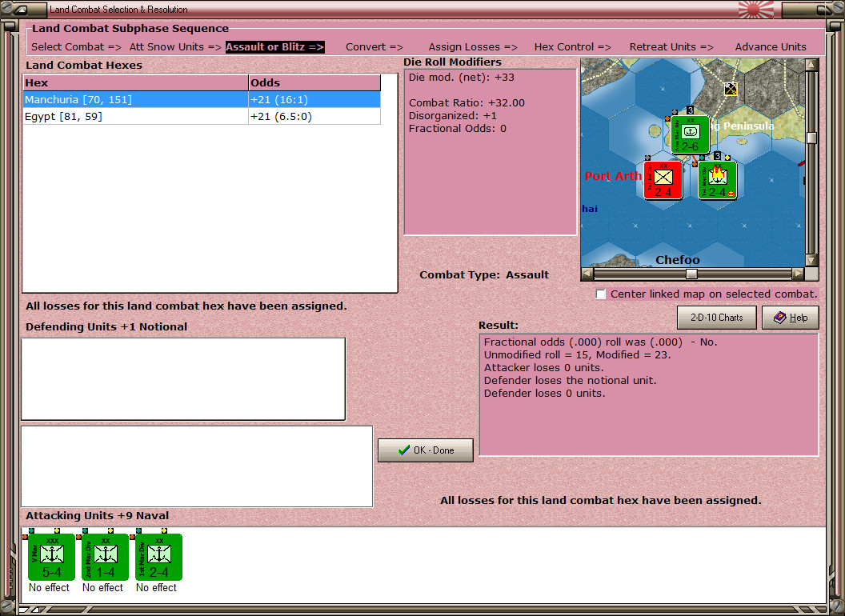845x616 pixels.
Task: Click the Odds column header
Action: coord(314,82)
